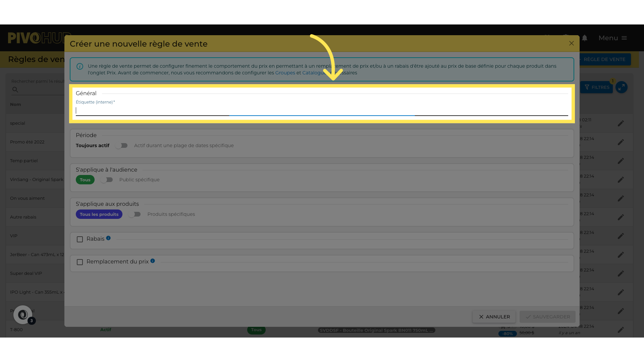Edit the special rule pencil icon

[x=621, y=123]
